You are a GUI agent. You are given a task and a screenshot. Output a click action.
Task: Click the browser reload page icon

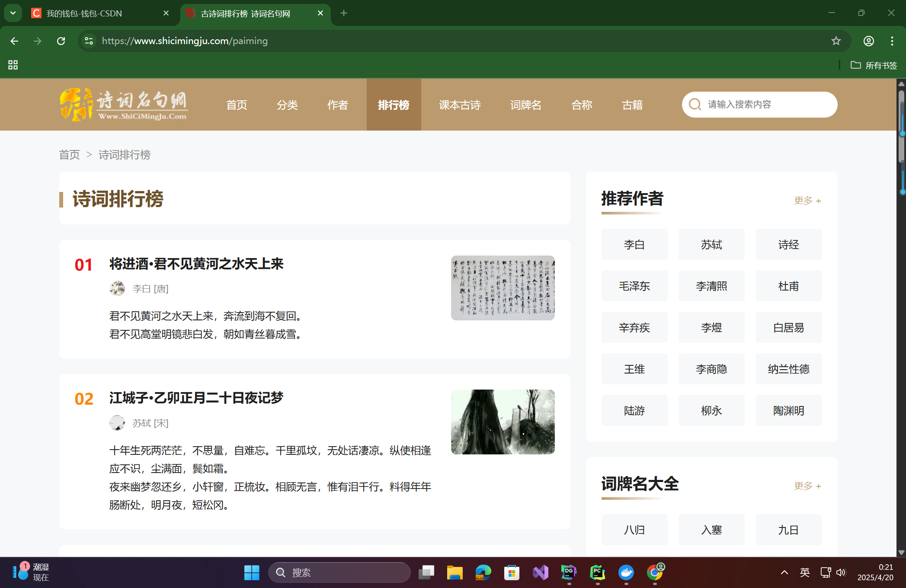pyautogui.click(x=61, y=41)
